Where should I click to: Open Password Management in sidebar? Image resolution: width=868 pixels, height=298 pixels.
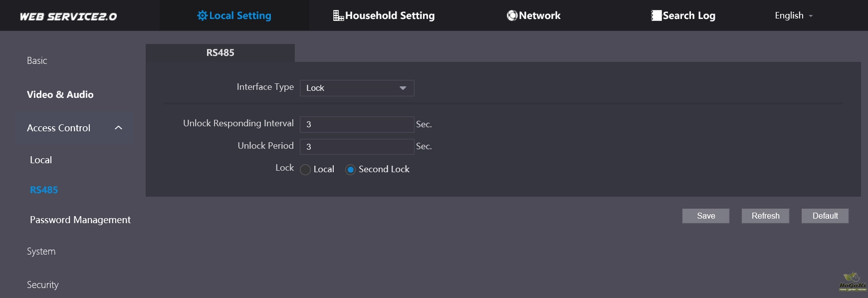pos(80,220)
